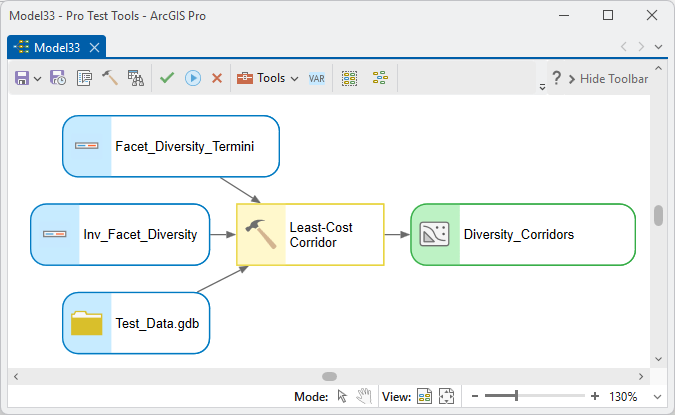This screenshot has width=675, height=415.
Task: Click the icon in Facet_Diversity_Termini
Action: click(x=87, y=146)
